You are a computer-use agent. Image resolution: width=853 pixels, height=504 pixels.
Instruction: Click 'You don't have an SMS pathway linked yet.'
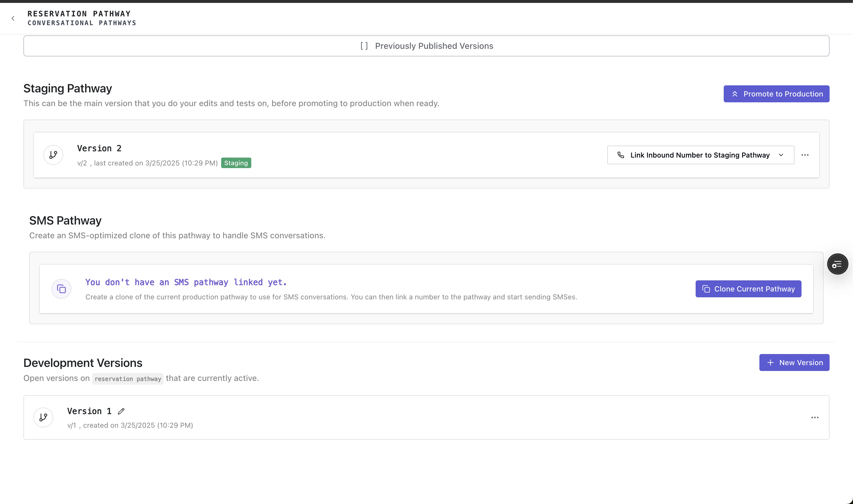pyautogui.click(x=186, y=282)
